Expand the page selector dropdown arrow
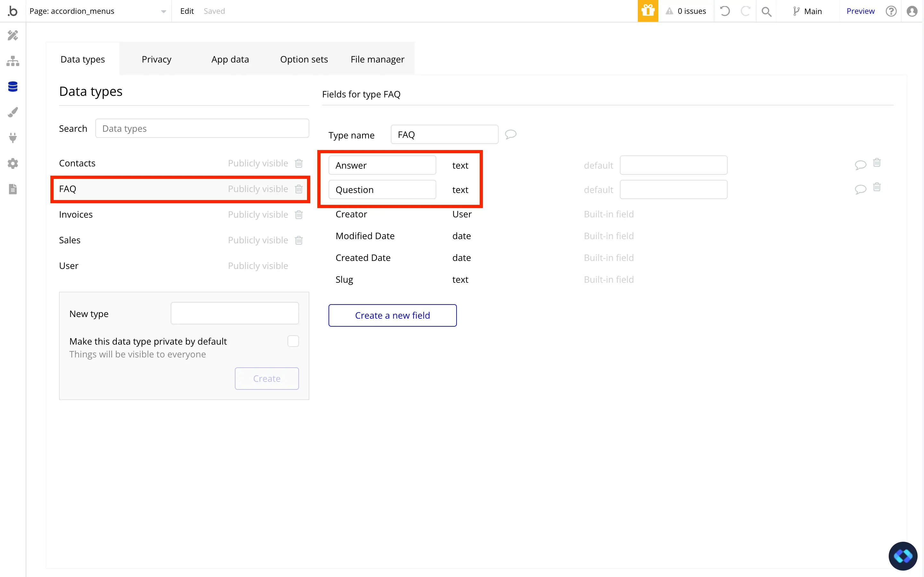The height and width of the screenshot is (577, 924). click(163, 12)
